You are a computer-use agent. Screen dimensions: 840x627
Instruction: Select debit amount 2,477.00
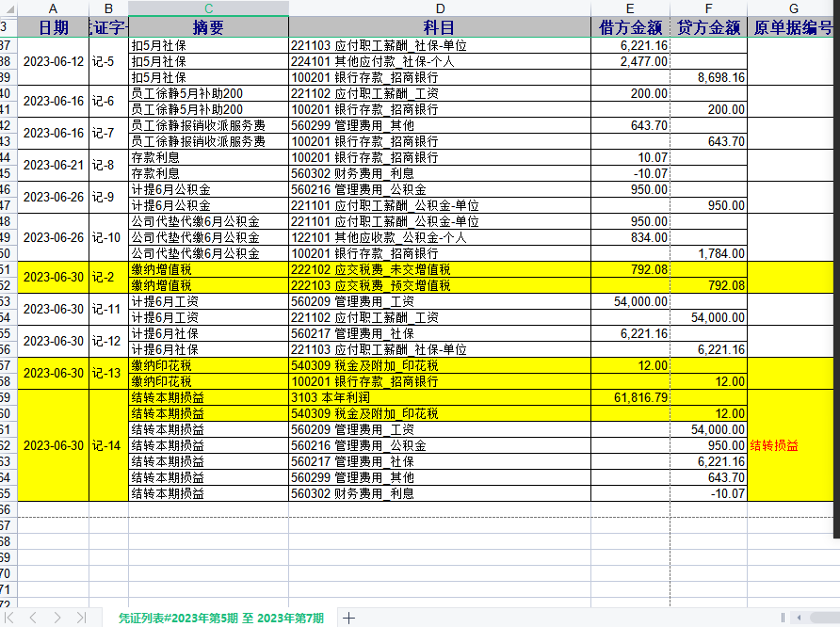tap(630, 61)
